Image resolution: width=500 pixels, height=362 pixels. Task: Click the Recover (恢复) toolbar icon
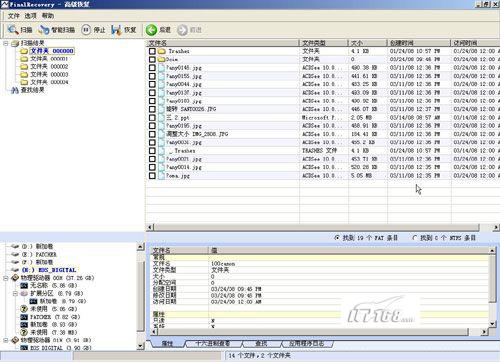[116, 30]
